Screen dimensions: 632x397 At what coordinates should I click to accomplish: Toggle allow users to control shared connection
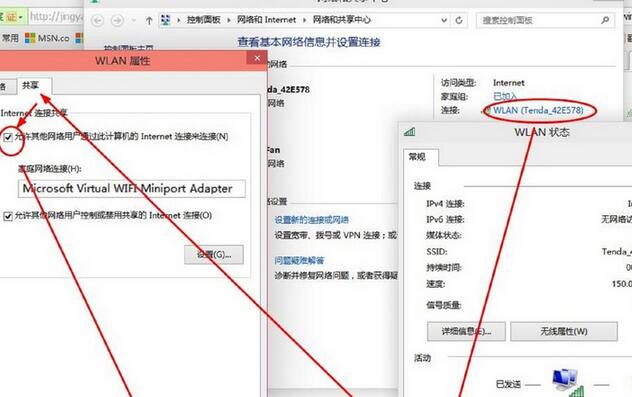point(8,216)
